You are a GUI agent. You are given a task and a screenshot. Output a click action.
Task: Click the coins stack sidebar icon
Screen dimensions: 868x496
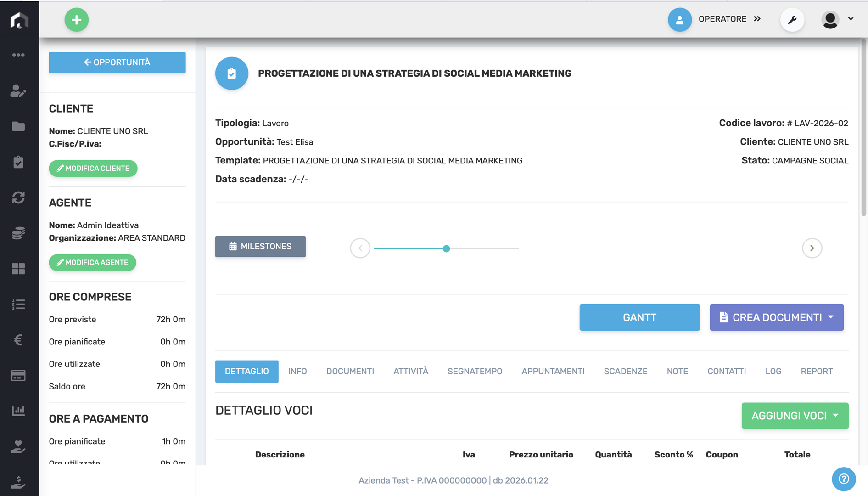point(18,233)
